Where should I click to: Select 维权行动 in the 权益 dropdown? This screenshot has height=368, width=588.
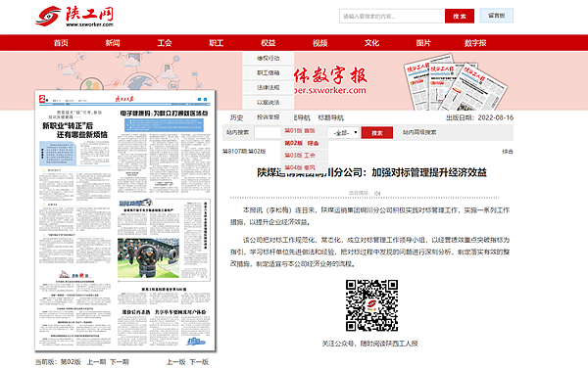[x=269, y=58]
